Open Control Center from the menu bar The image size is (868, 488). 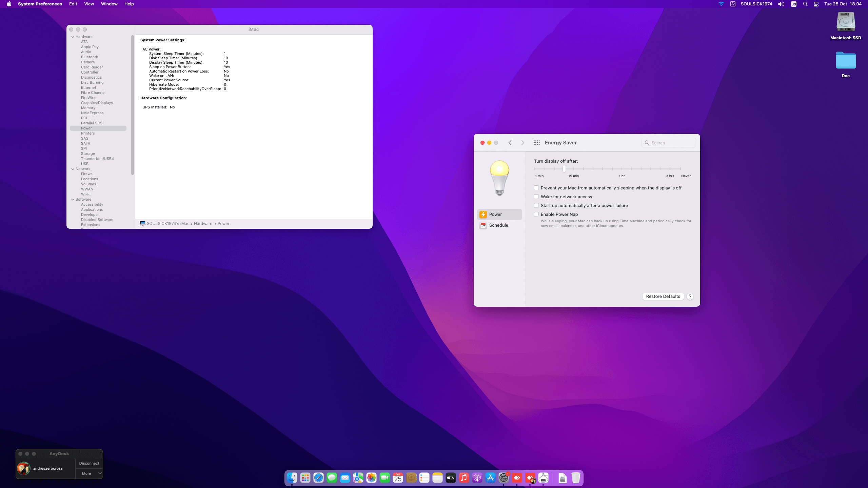816,4
